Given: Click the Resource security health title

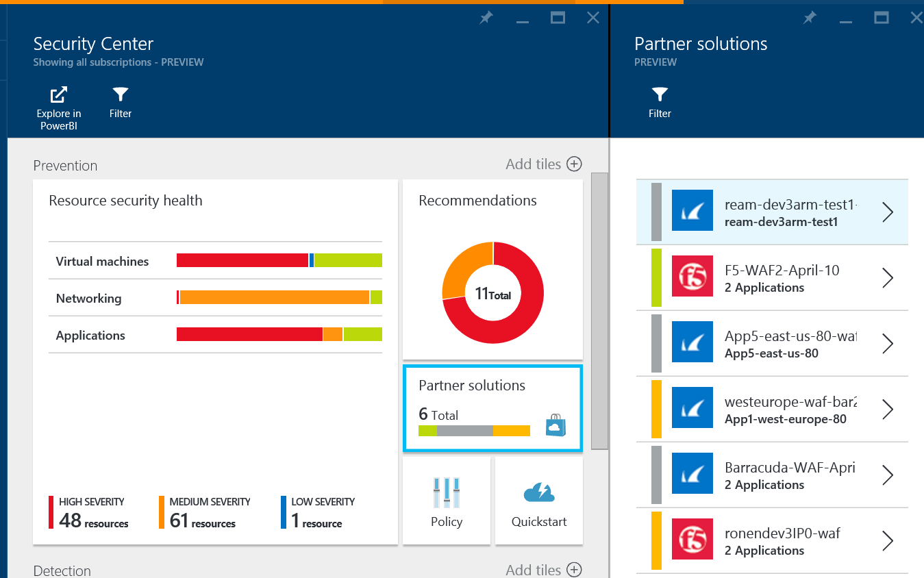Looking at the screenshot, I should pyautogui.click(x=125, y=201).
